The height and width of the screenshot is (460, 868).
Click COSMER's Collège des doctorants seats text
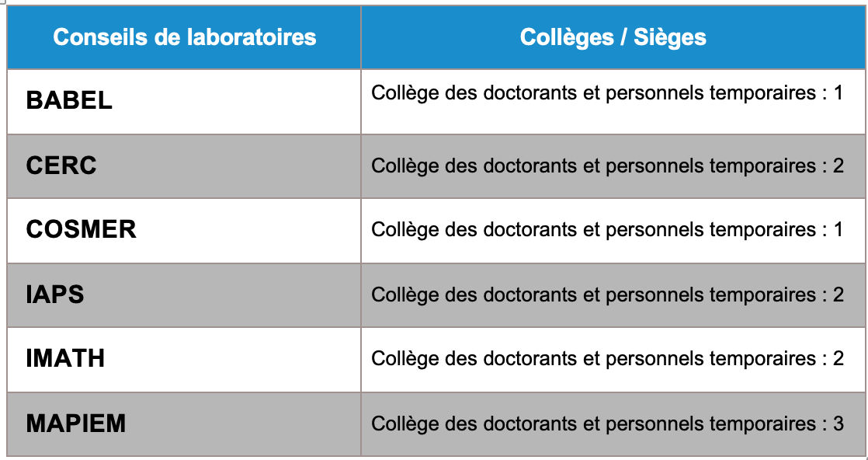607,229
